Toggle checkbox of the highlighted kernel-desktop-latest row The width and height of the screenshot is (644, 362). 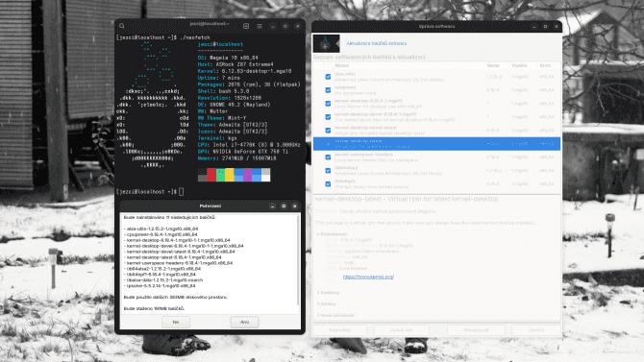(x=328, y=144)
